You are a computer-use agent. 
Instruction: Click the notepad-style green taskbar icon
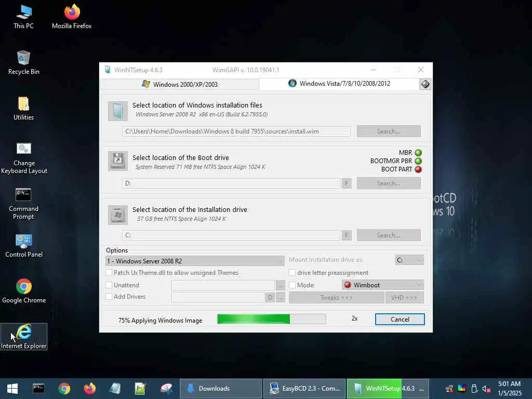(x=140, y=389)
